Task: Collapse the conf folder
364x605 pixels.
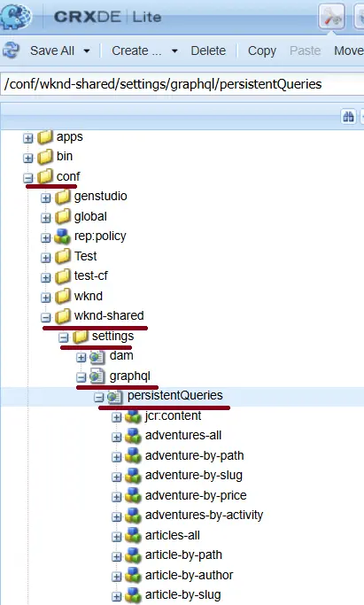Action: coord(27,178)
